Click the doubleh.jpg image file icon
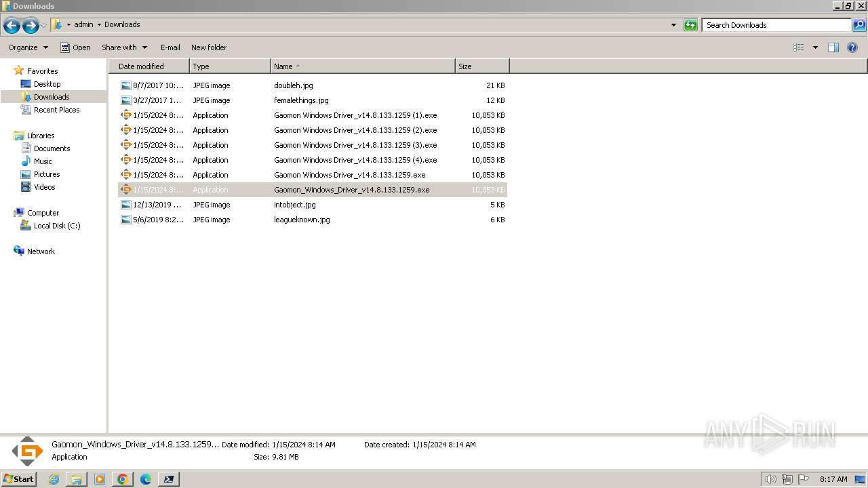The height and width of the screenshot is (488, 868). (x=125, y=85)
